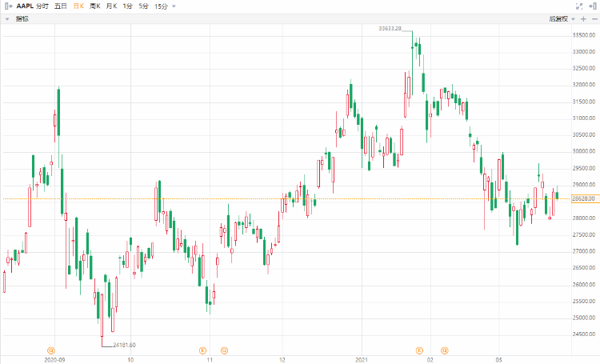Click the right panel toggle icon
Screen dimensions: 600x364
(x=593, y=6)
